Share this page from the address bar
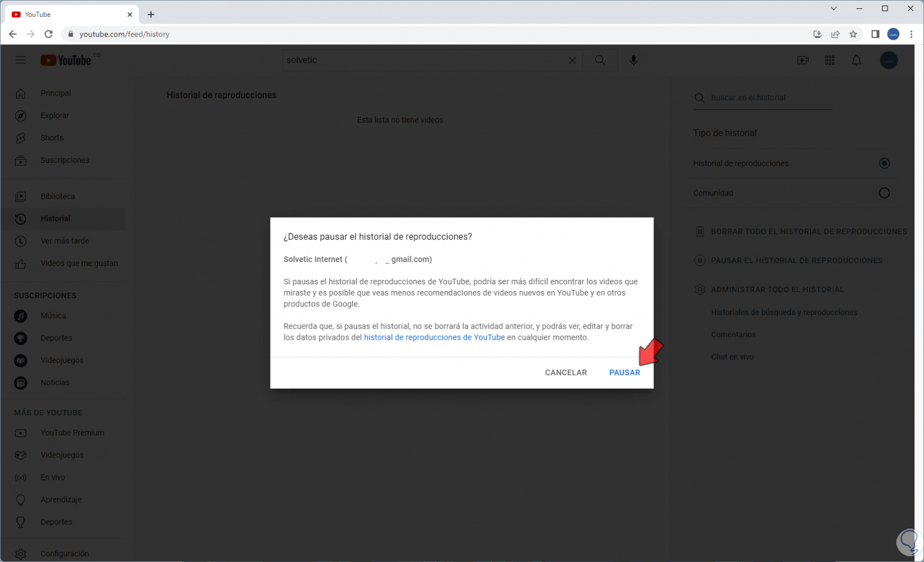 pyautogui.click(x=836, y=34)
